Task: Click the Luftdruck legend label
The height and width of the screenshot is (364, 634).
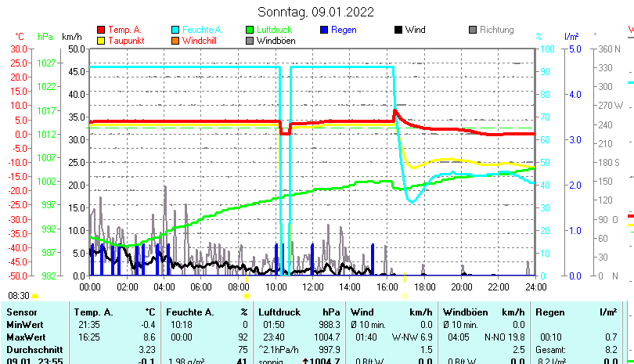Action: (274, 30)
